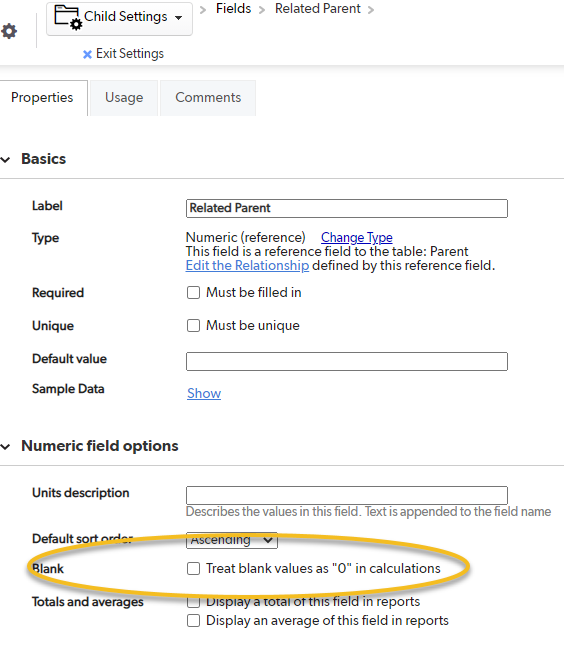Screen dimensions: 564x653
Task: Switch to the Properties tab
Action: (x=43, y=97)
